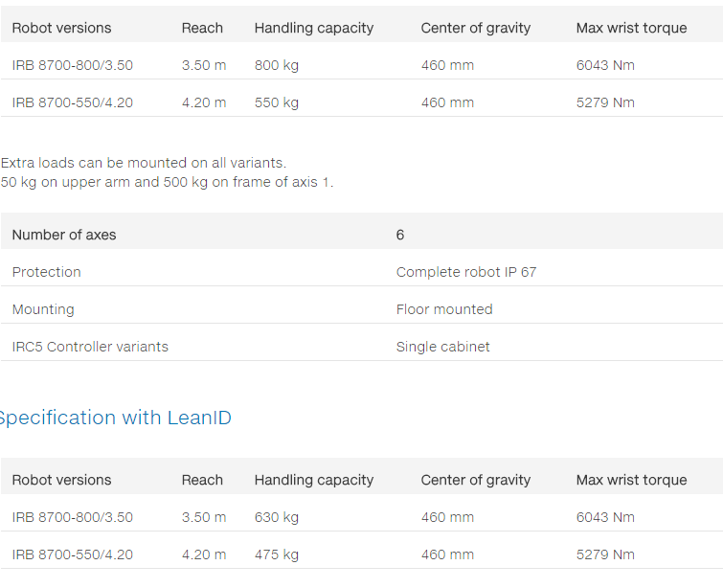Viewport: 723px width, 588px height.
Task: Select 'IRC5 Controller variants' row label
Action: click(90, 347)
